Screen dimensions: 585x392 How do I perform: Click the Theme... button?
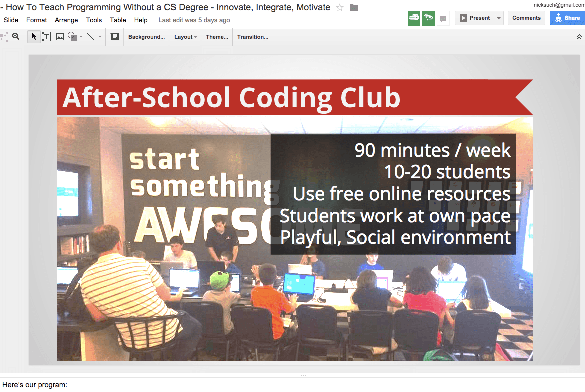(x=217, y=37)
